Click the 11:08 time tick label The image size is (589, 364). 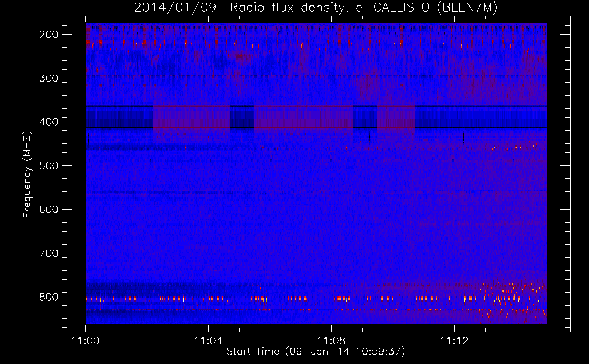tap(331, 341)
